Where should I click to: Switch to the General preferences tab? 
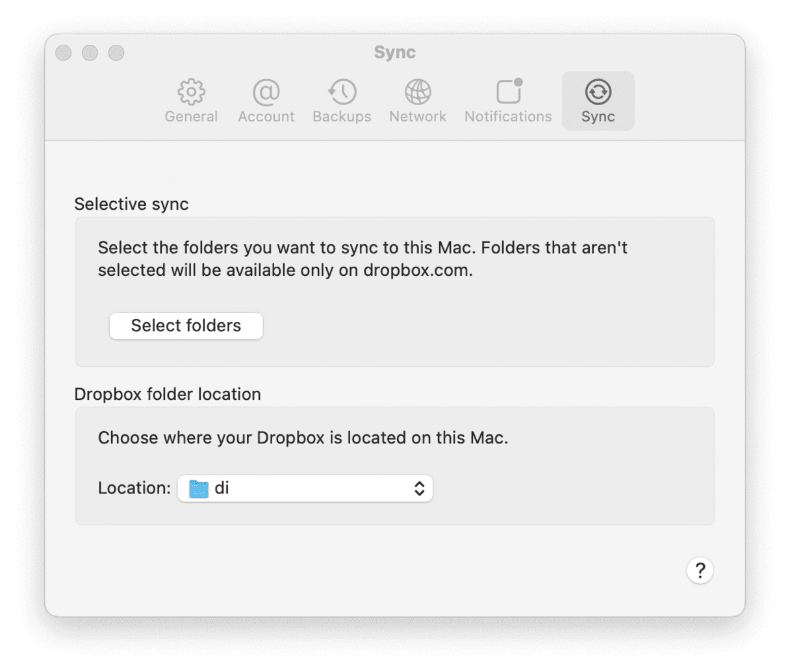191,101
